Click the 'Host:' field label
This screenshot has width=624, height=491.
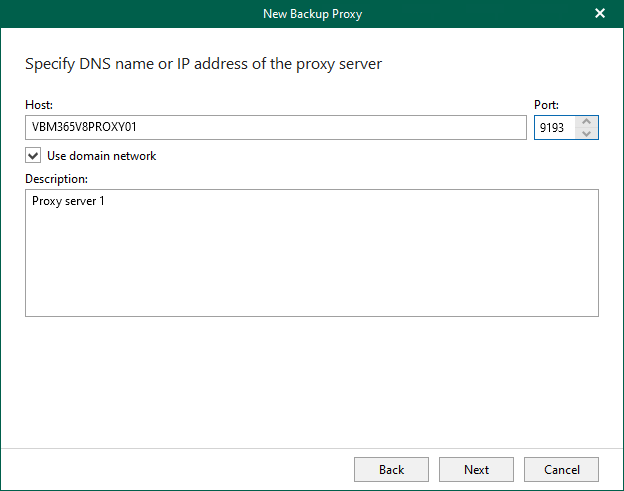(x=39, y=105)
